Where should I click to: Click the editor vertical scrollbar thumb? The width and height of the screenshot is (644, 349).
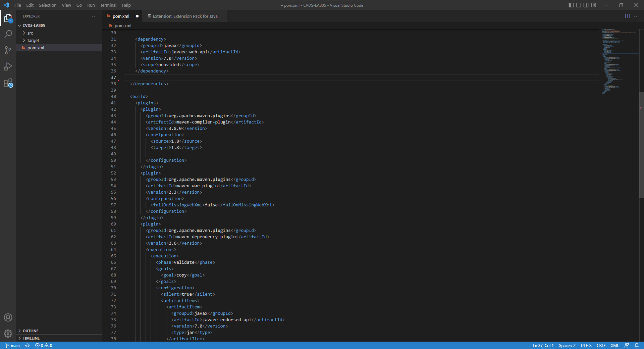pos(641,145)
